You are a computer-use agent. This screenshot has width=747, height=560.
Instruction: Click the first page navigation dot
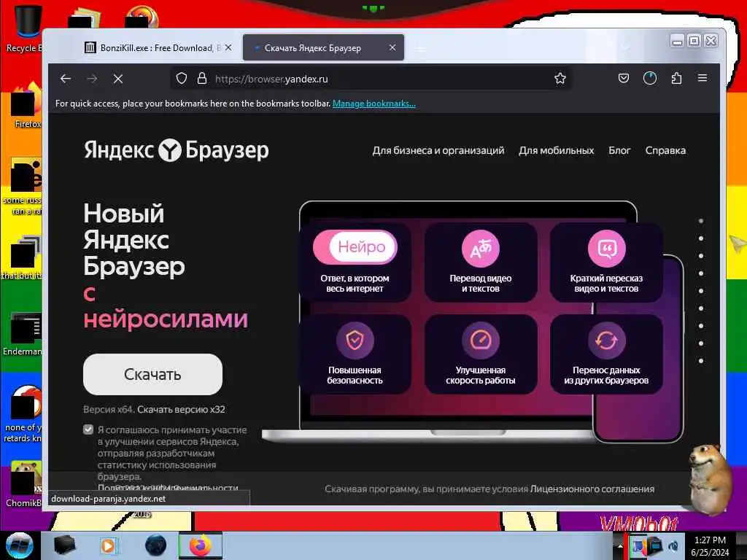pos(701,221)
